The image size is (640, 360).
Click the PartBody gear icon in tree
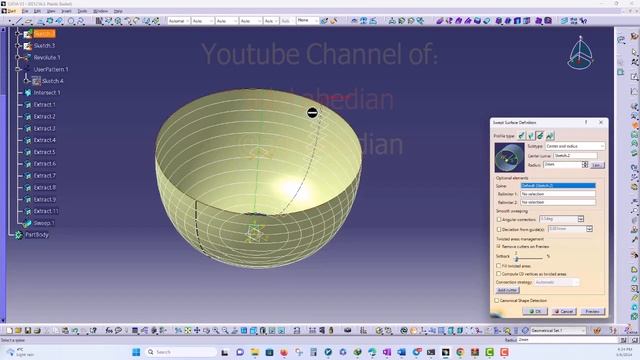click(19, 235)
